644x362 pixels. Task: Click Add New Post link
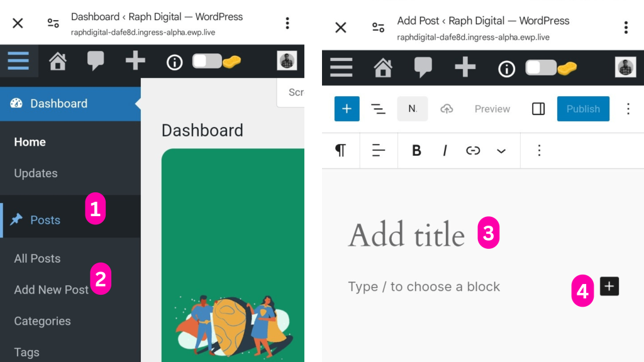52,290
